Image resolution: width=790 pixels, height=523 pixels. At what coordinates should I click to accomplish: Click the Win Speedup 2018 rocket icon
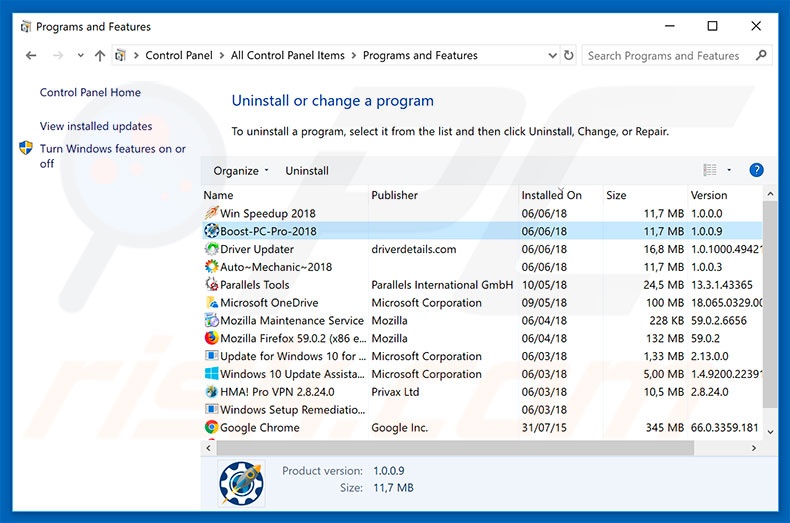click(x=212, y=213)
